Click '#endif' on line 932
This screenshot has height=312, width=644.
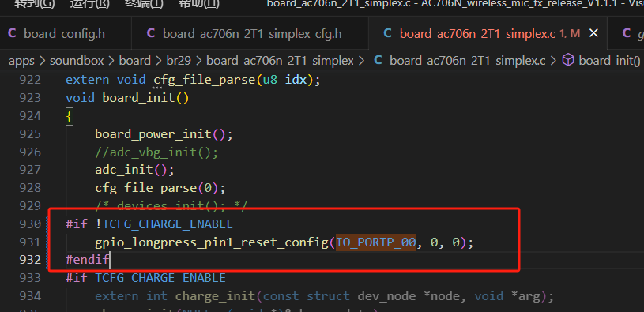88,260
